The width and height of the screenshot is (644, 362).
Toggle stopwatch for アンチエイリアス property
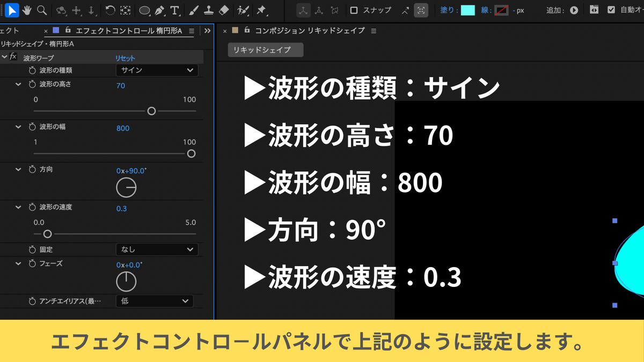pyautogui.click(x=33, y=301)
